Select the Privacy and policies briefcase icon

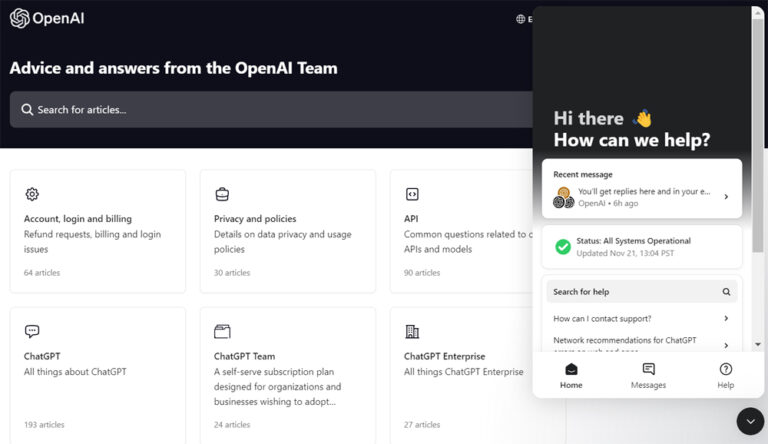[x=222, y=194]
